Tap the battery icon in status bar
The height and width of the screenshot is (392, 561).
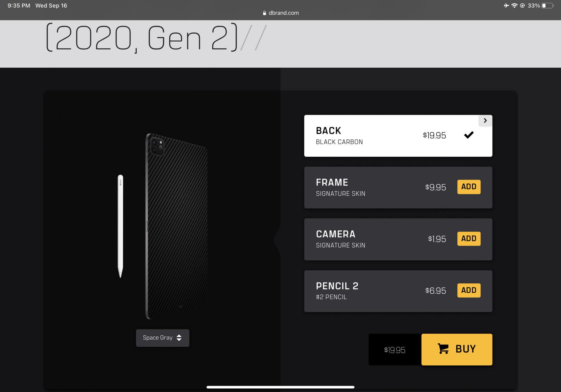(548, 6)
